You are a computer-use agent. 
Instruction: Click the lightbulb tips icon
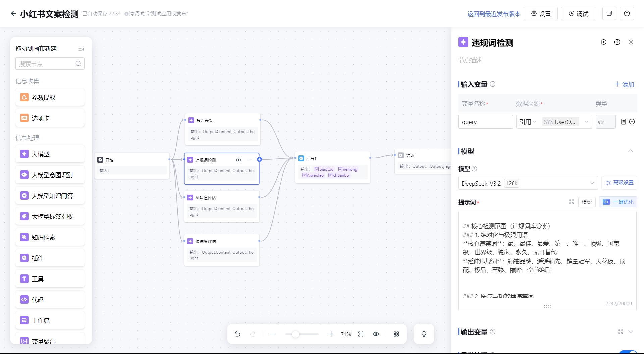coord(424,334)
